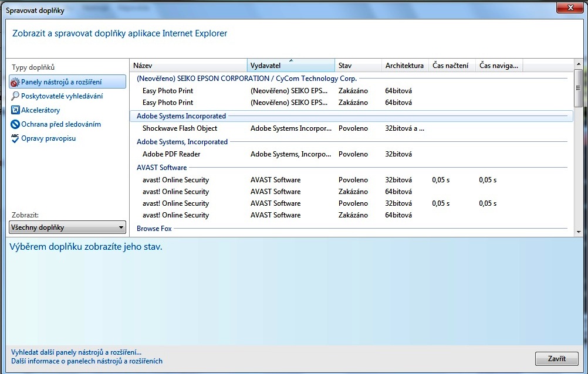Click the Panely nástrojů a rozšíření icon

(x=15, y=82)
